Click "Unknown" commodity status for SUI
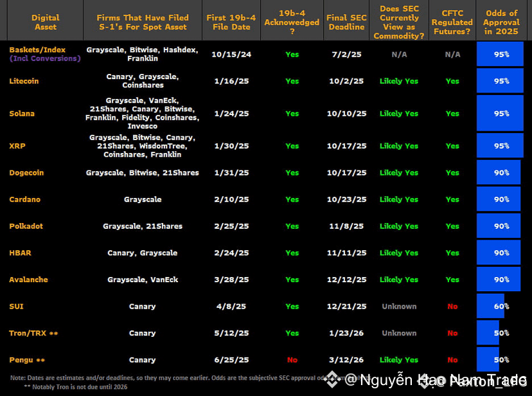Viewport: 532px width, 396px height. [x=399, y=307]
